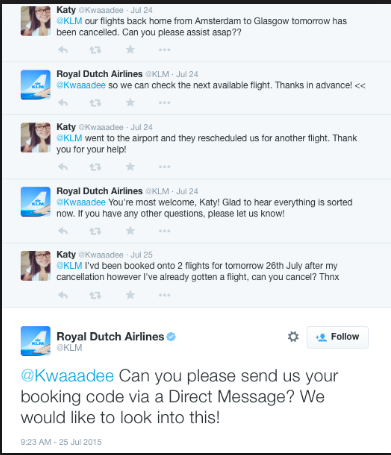Open Katy's avatar on the Jul 25 tweet
Image resolution: width=391 pixels, height=455 pixels.
[x=36, y=266]
